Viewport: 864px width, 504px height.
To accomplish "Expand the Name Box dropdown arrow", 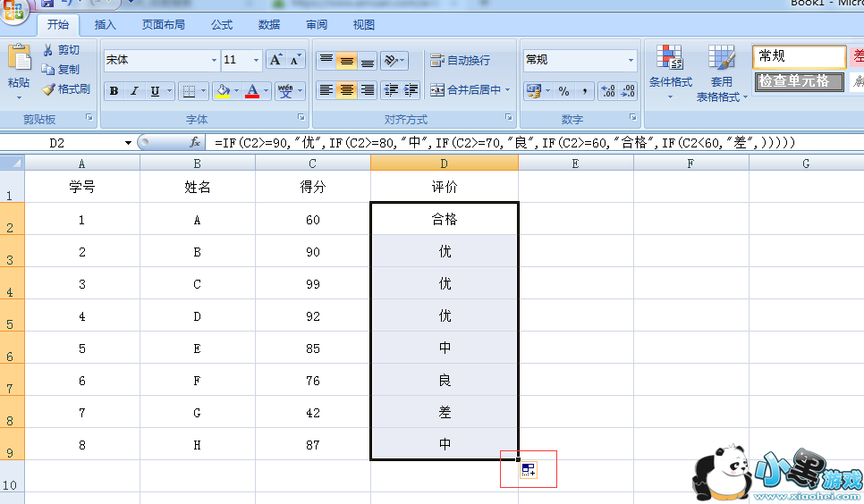I will [128, 143].
